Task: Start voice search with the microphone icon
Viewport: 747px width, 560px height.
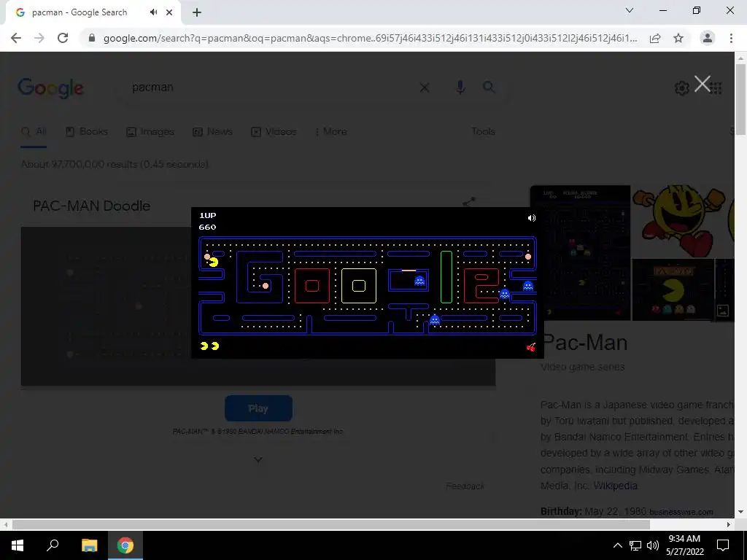Action: point(460,87)
